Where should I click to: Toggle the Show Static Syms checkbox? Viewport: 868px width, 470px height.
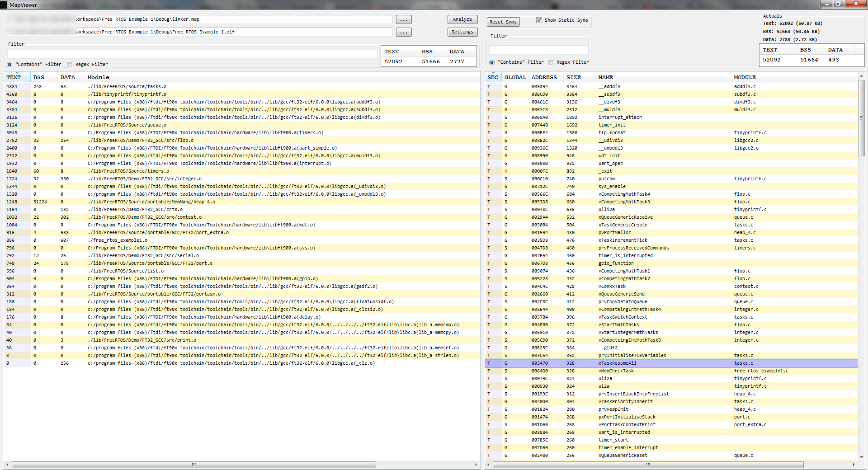pos(539,20)
